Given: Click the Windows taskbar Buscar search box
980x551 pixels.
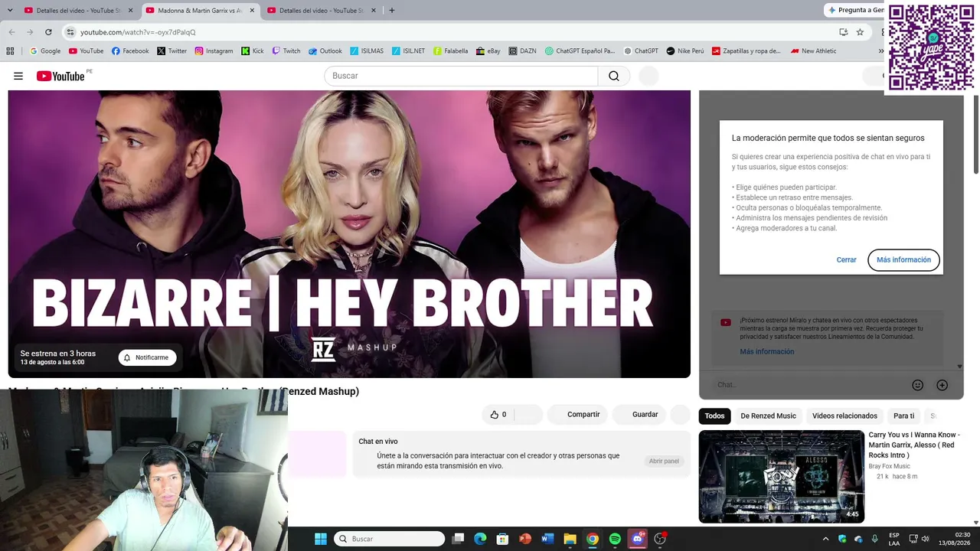Looking at the screenshot, I should point(390,539).
